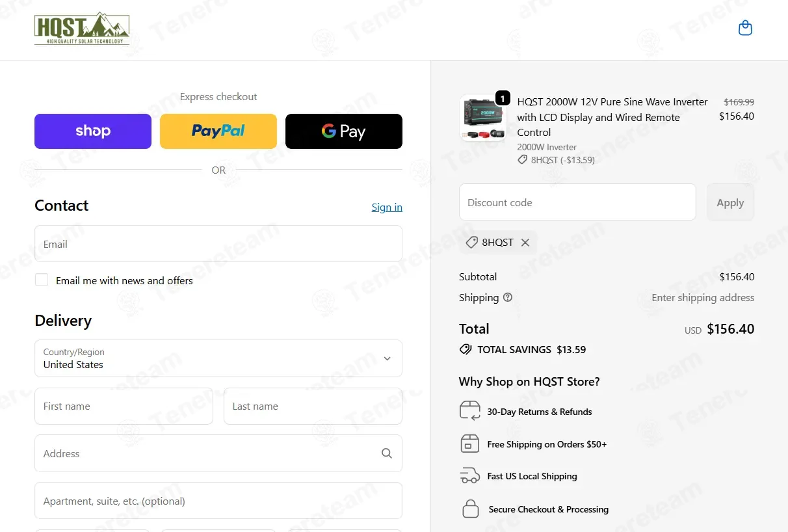Image resolution: width=788 pixels, height=532 pixels.
Task: Click the item quantity badge 1
Action: click(503, 98)
